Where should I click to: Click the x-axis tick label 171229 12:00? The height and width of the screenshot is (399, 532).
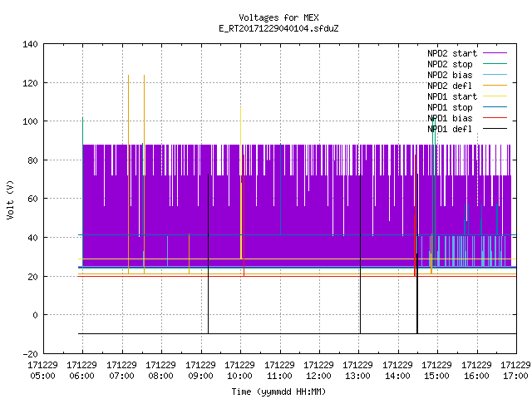click(318, 371)
